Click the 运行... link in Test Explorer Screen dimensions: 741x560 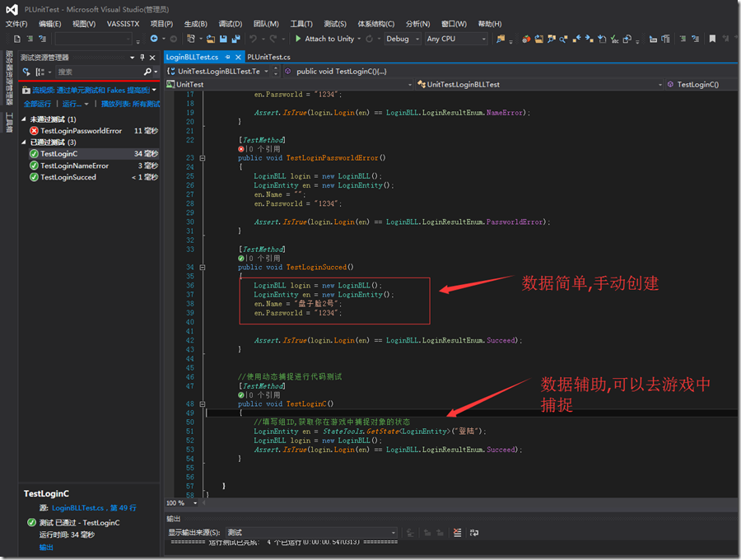tap(72, 104)
